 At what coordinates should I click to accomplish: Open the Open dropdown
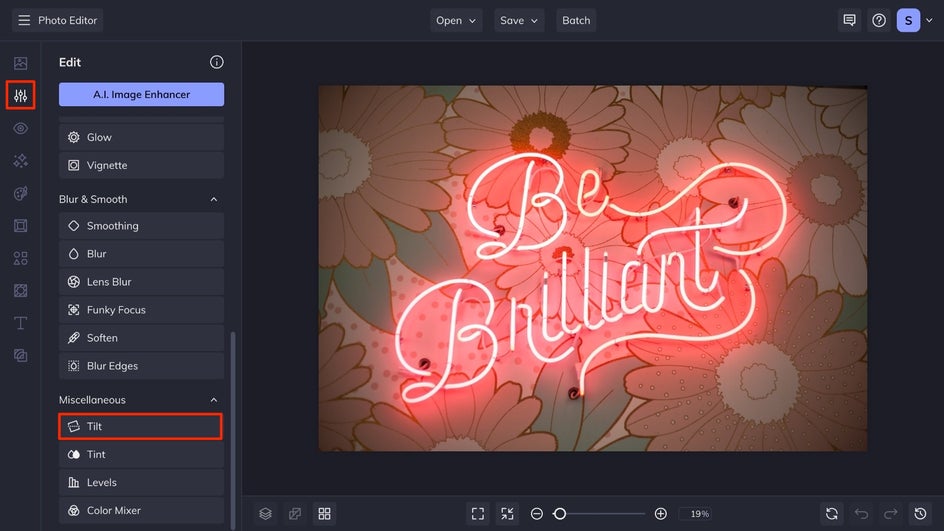[x=456, y=20]
